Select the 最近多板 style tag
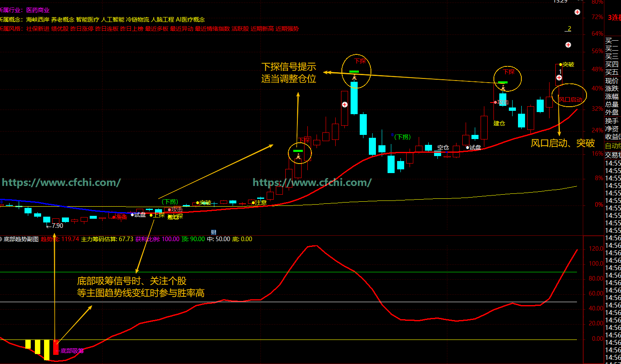Screen dimensions: 621x364 pos(157,29)
